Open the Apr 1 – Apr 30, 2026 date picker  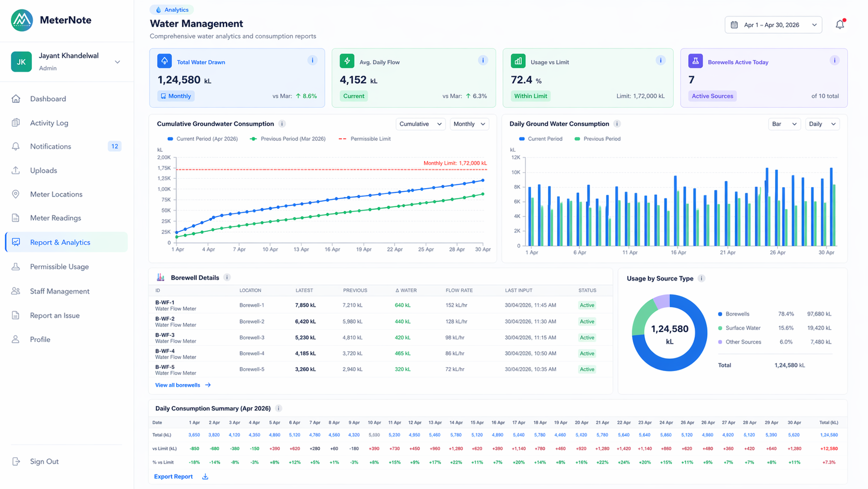(x=773, y=24)
